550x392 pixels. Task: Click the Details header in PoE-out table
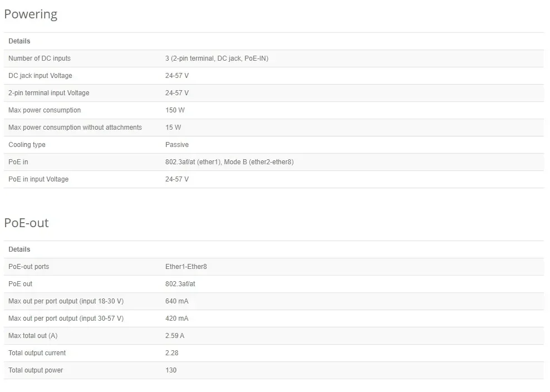(x=19, y=249)
